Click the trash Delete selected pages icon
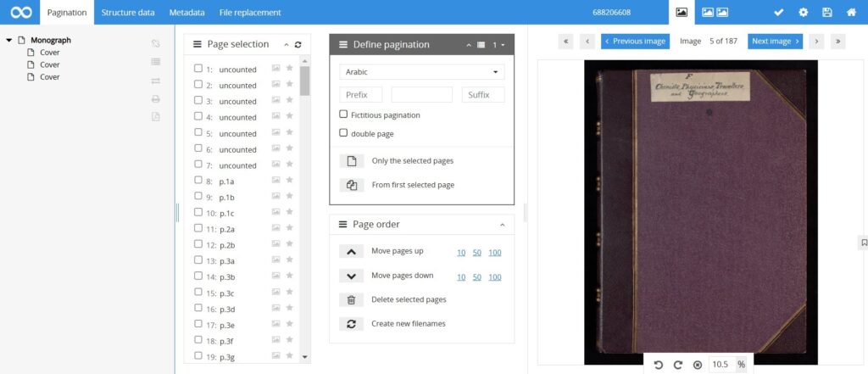This screenshot has width=868, height=374. (351, 299)
